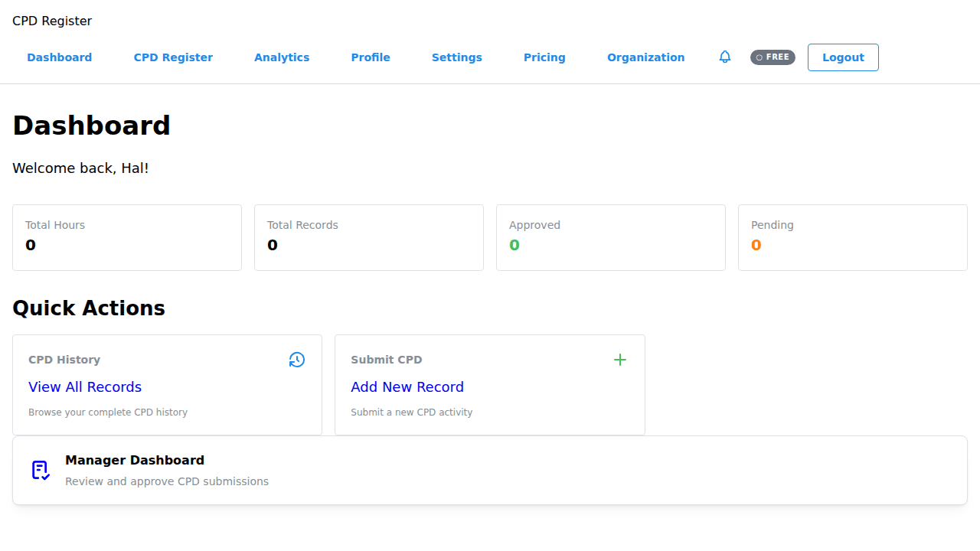Open the Organization section

point(645,57)
